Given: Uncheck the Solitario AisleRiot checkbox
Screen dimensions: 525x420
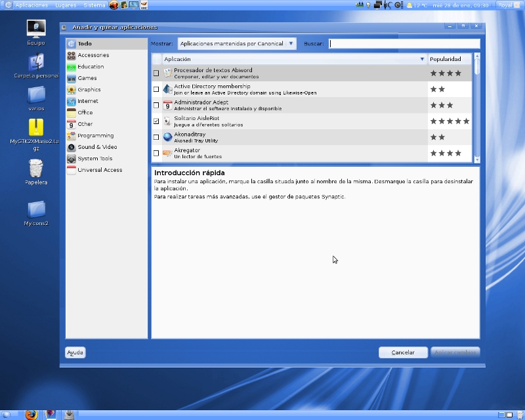Looking at the screenshot, I should tap(156, 121).
